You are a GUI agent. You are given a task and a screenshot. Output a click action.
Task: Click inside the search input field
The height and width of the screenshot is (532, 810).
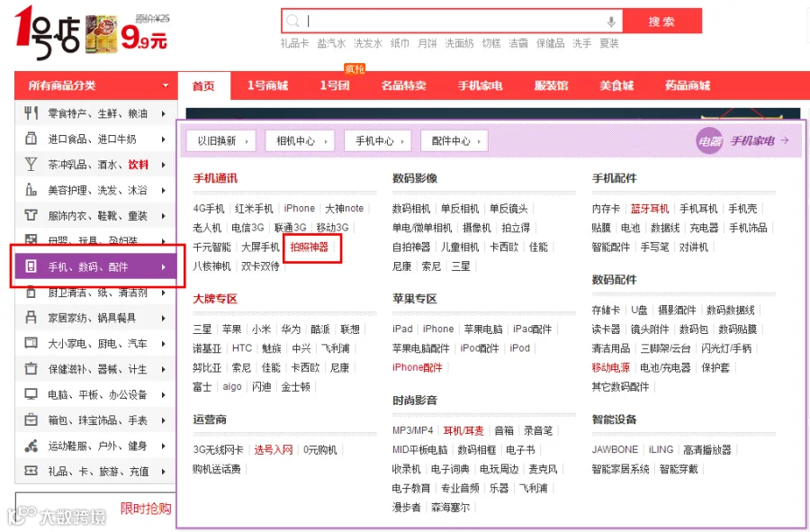tap(452, 22)
